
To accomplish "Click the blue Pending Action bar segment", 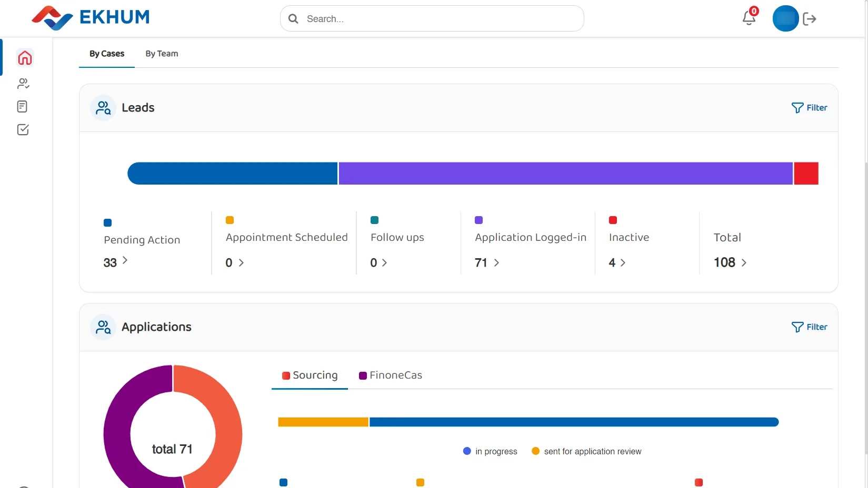I will 232,174.
